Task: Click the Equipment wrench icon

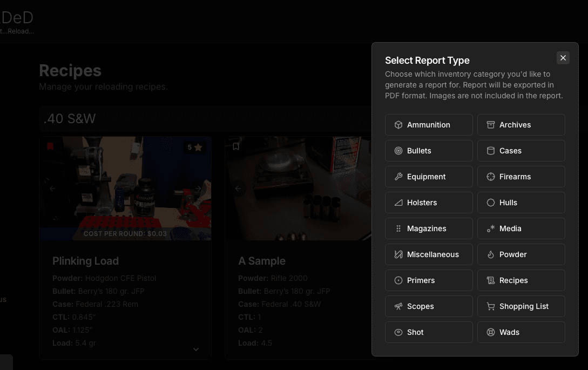Action: point(398,177)
